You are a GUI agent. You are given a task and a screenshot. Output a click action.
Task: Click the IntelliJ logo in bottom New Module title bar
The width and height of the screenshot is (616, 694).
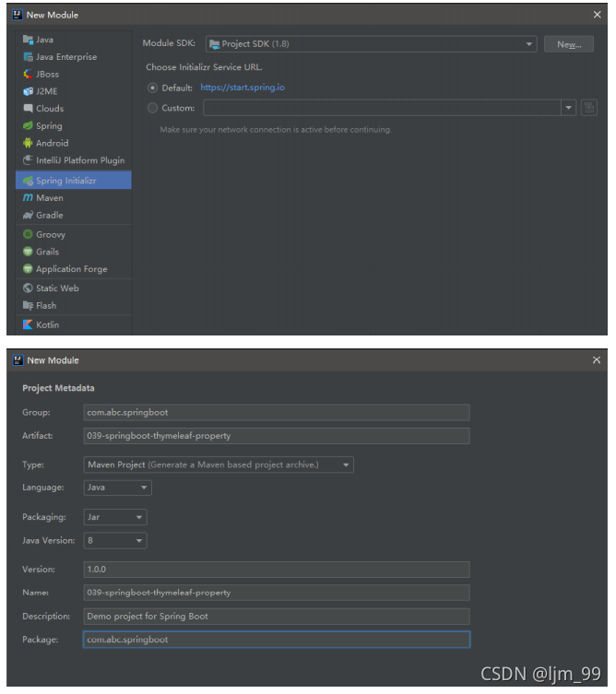pyautogui.click(x=18, y=360)
